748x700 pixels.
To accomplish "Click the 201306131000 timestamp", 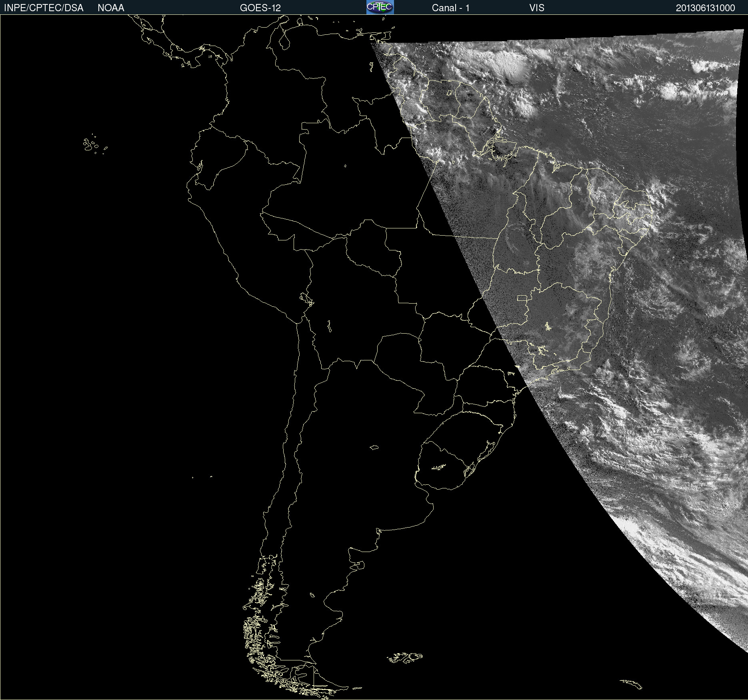I will click(705, 8).
